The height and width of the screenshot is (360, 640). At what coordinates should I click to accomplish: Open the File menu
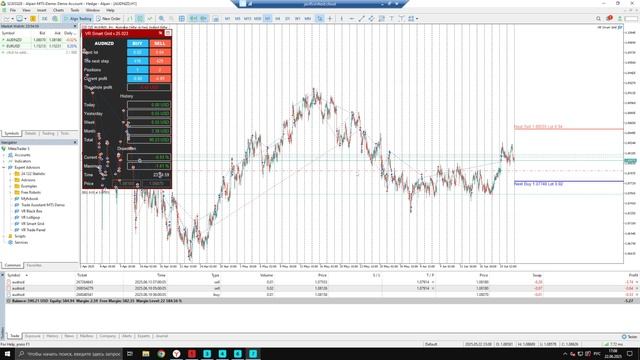(x=13, y=10)
